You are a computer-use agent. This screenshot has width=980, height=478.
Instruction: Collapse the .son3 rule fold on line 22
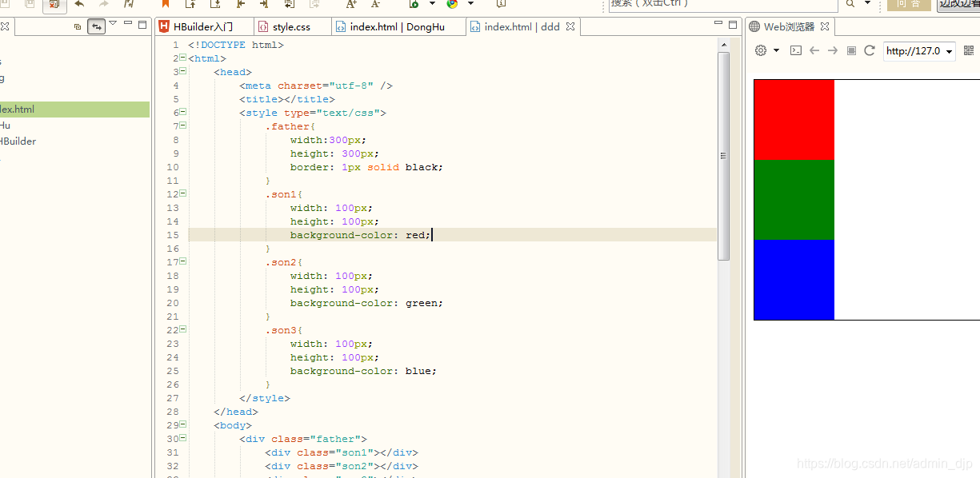coord(183,329)
